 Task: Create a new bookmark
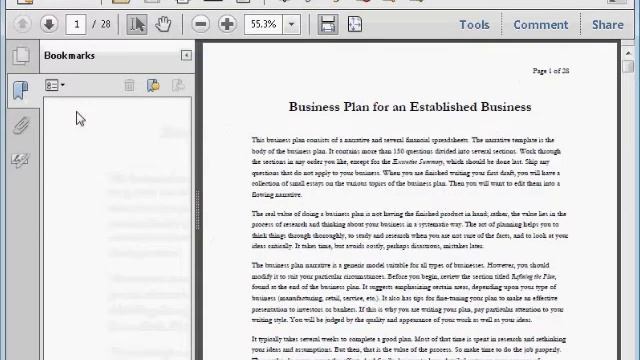153,85
